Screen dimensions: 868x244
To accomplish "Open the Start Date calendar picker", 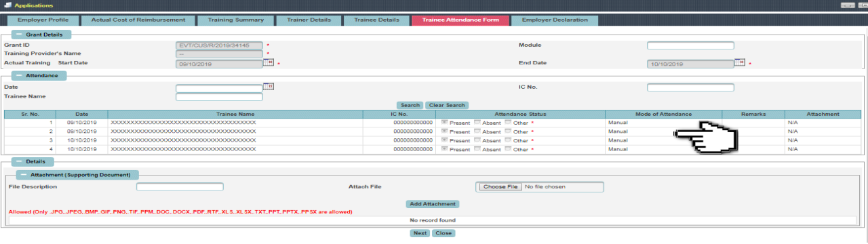I will (268, 62).
